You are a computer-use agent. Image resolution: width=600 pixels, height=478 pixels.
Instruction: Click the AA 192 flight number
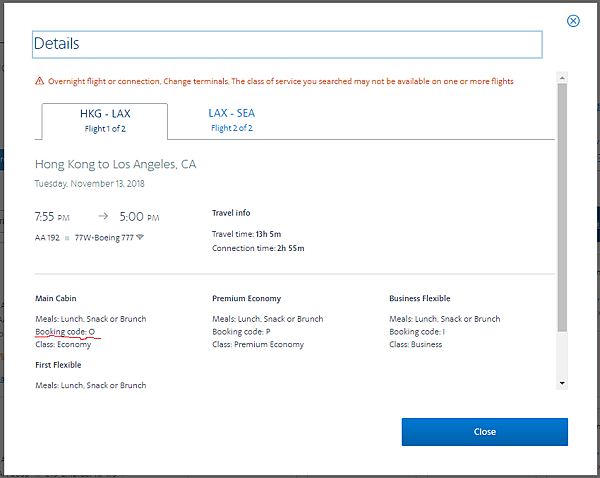click(x=48, y=237)
